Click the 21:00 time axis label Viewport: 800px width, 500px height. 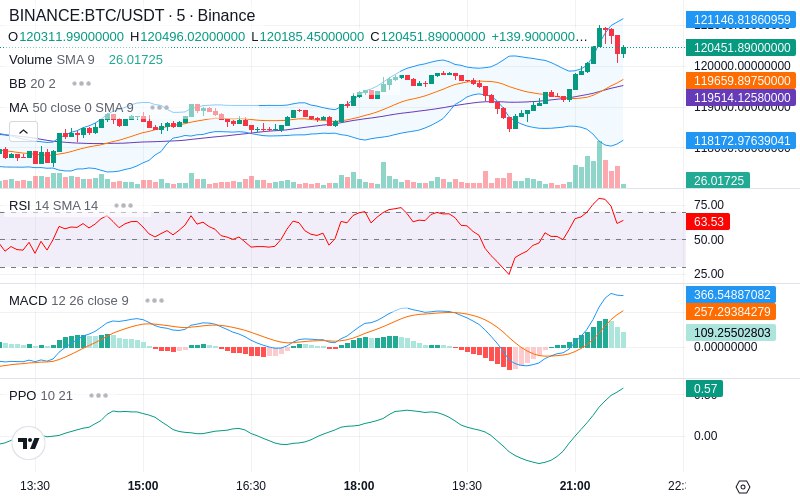575,486
